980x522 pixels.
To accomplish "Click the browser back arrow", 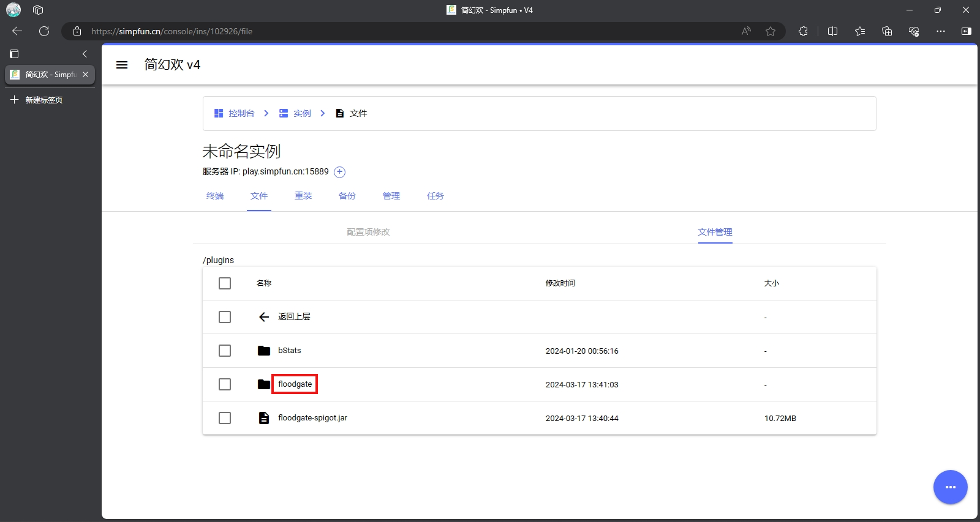I will (17, 31).
